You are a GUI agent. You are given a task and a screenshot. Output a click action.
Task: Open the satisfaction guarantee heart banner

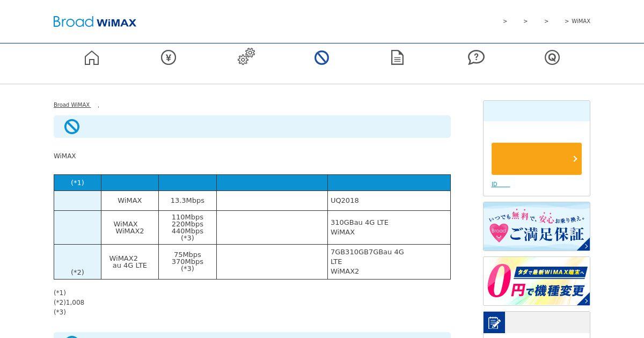coord(537,226)
